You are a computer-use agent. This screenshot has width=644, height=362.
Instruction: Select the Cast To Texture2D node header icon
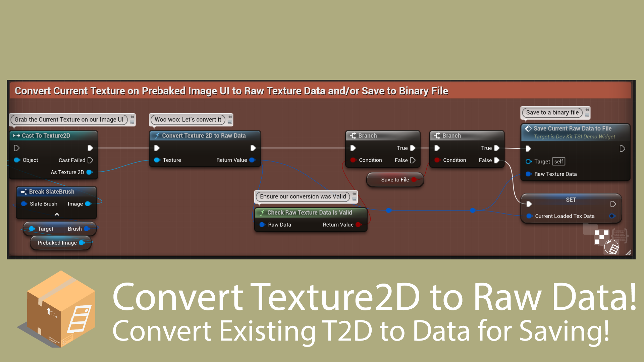point(17,135)
